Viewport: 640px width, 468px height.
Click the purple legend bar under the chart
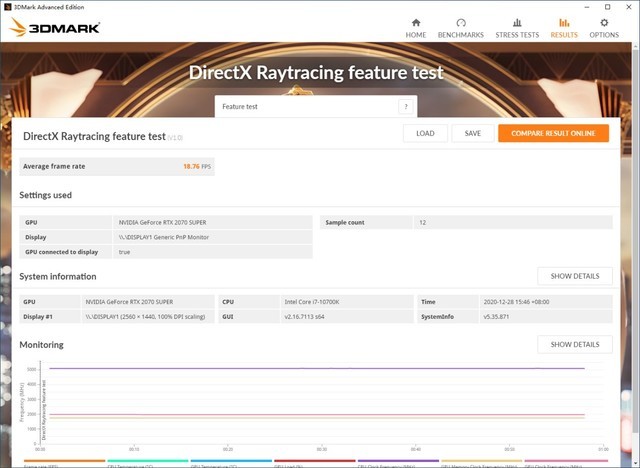(398, 461)
